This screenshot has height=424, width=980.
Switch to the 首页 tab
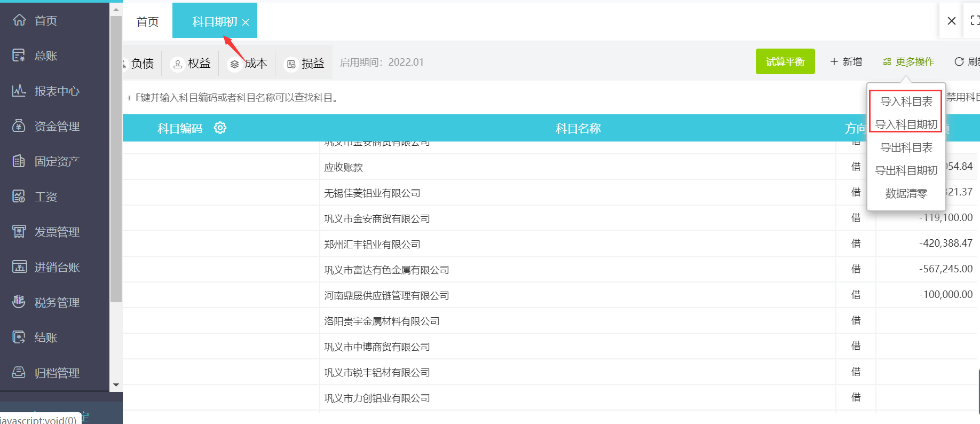147,22
